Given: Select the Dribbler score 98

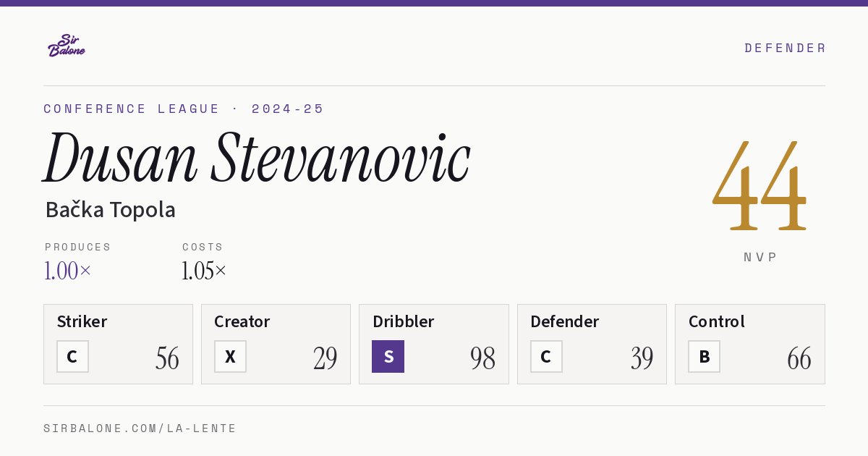Looking at the screenshot, I should [482, 358].
